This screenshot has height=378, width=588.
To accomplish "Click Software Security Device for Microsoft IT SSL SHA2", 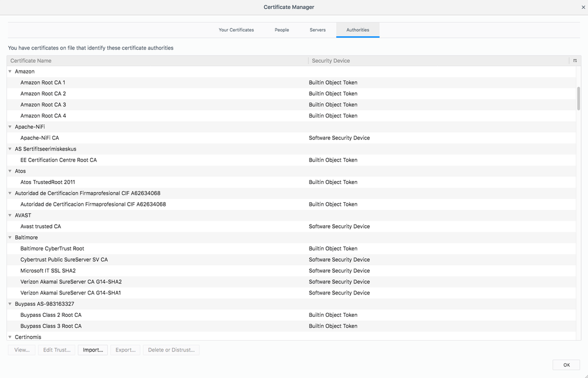I will click(x=340, y=270).
